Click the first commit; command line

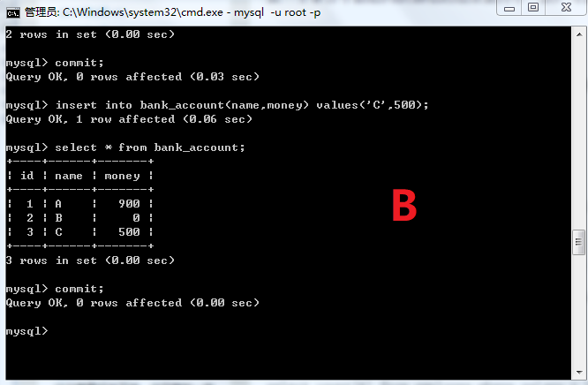pos(55,63)
